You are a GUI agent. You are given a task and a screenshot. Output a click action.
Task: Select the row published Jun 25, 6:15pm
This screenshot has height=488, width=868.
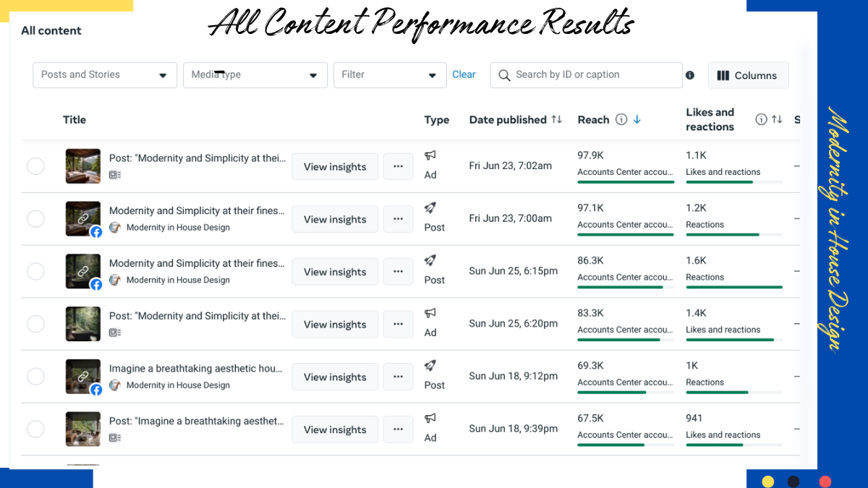pyautogui.click(x=35, y=272)
